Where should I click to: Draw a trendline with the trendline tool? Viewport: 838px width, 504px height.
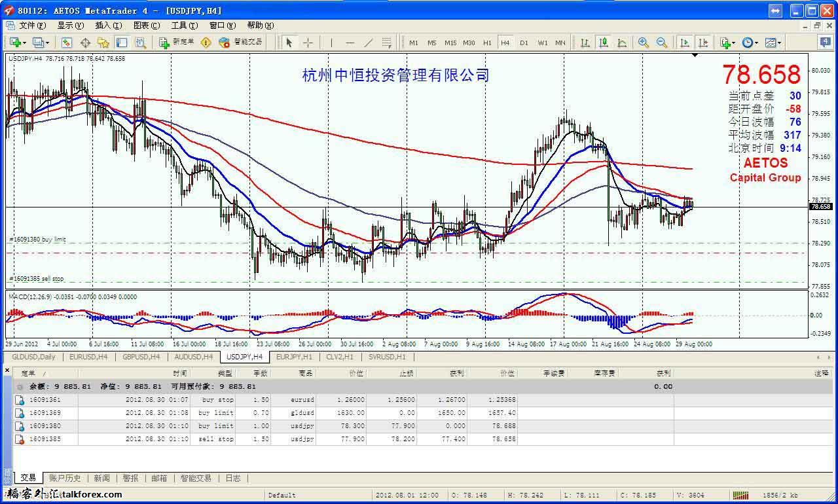(x=369, y=43)
